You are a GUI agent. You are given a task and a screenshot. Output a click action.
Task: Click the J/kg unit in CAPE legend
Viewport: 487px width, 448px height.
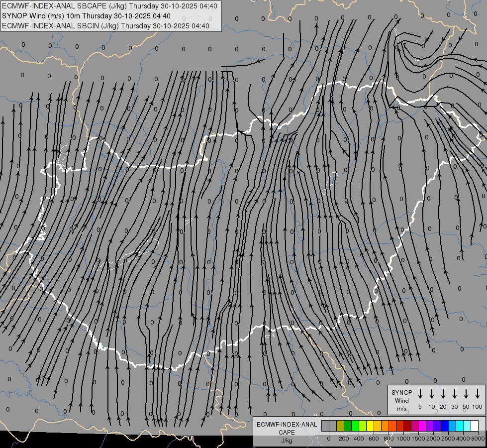click(287, 441)
